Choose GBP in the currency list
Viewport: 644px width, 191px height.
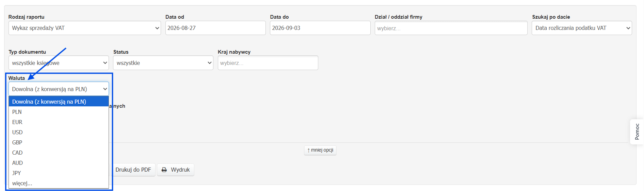[x=59, y=142]
